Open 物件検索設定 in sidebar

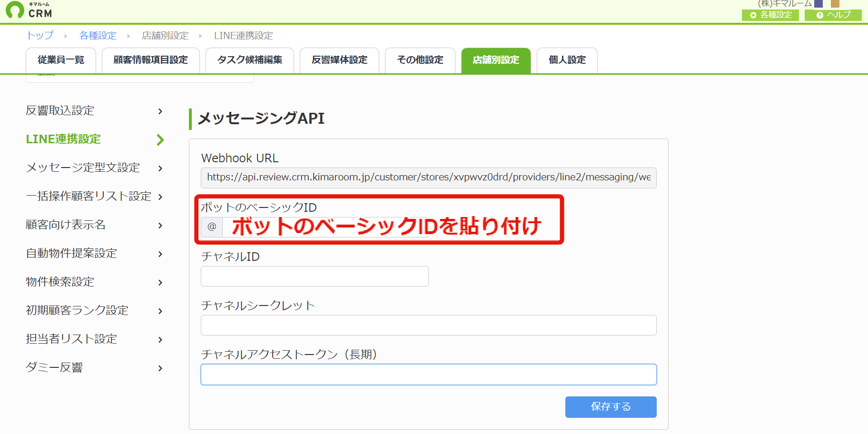[60, 282]
